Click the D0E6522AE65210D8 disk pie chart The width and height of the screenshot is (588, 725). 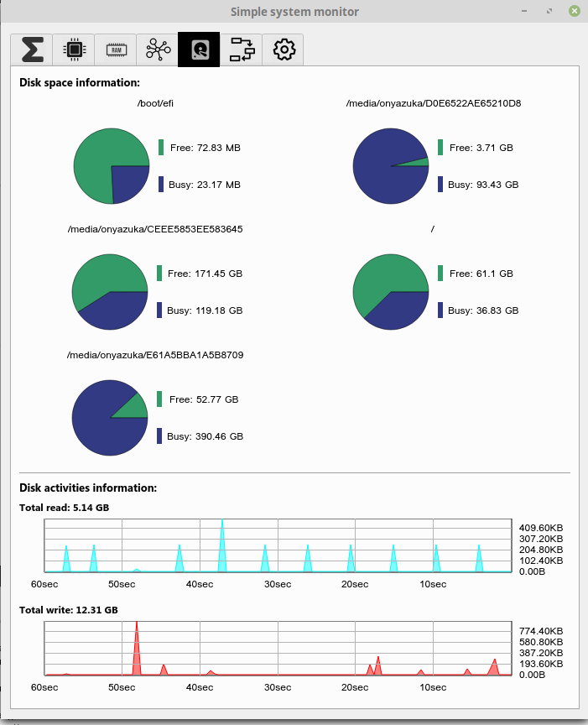click(391, 166)
